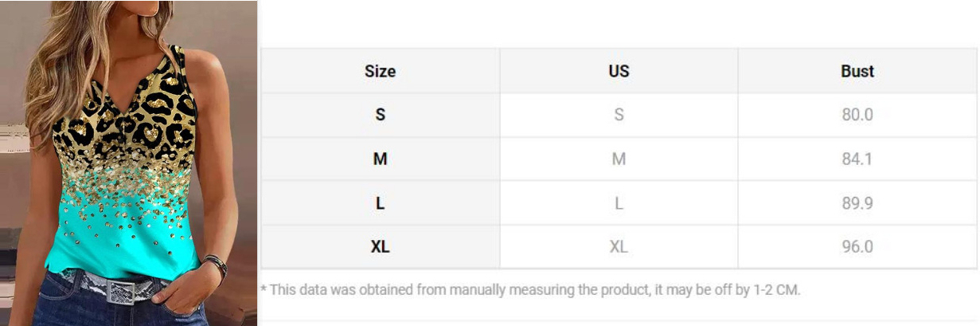Click the US size M cell
The width and height of the screenshot is (980, 326).
coord(619,159)
